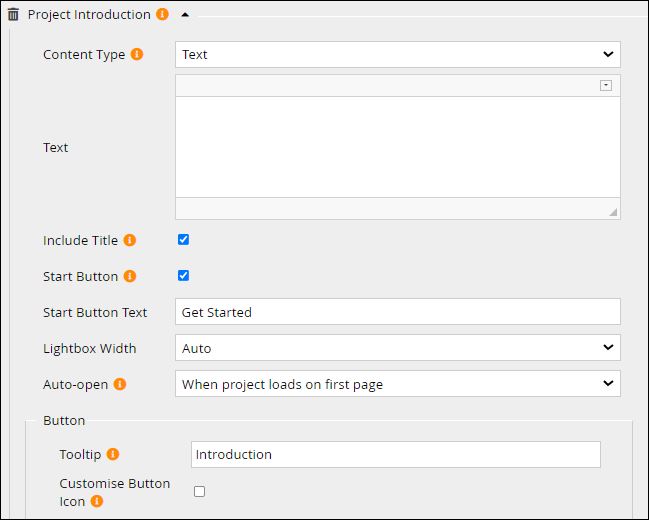The height and width of the screenshot is (520, 649).
Task: Click the Customise Button Icon info icon
Action: [97, 501]
